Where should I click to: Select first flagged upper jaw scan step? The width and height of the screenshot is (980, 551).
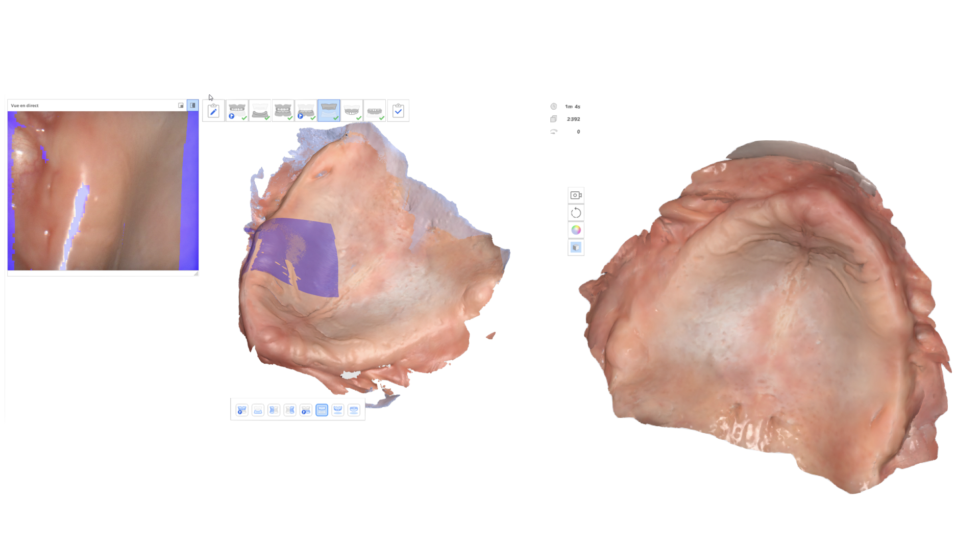(x=237, y=111)
